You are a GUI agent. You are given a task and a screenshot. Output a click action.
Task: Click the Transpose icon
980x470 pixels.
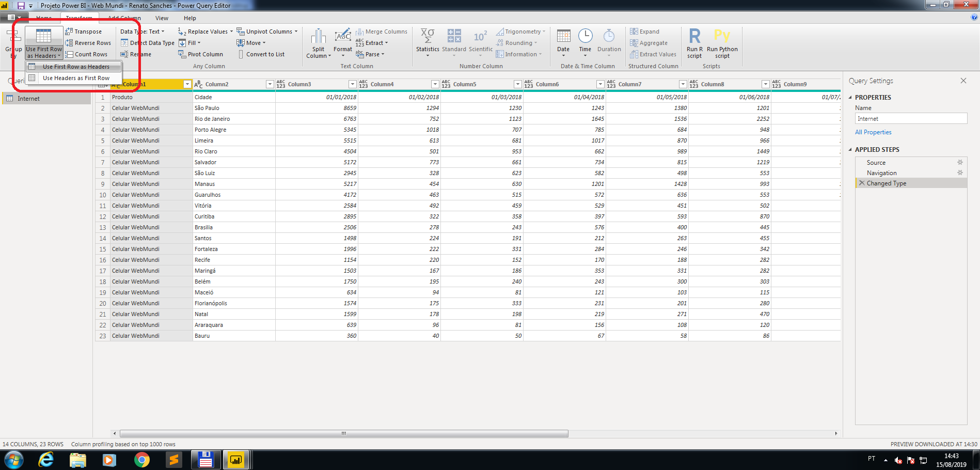pyautogui.click(x=69, y=32)
